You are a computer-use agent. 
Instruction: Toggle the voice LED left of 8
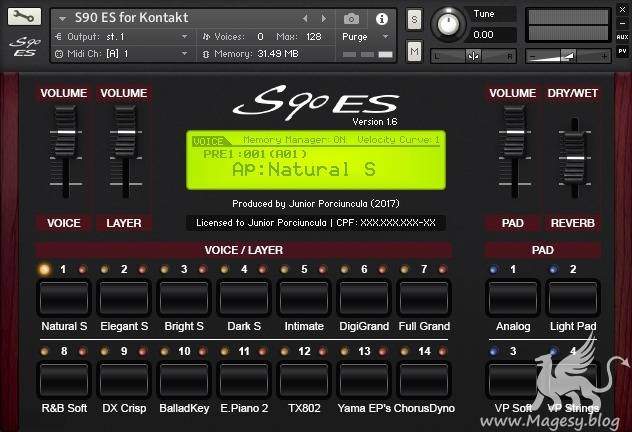click(44, 351)
